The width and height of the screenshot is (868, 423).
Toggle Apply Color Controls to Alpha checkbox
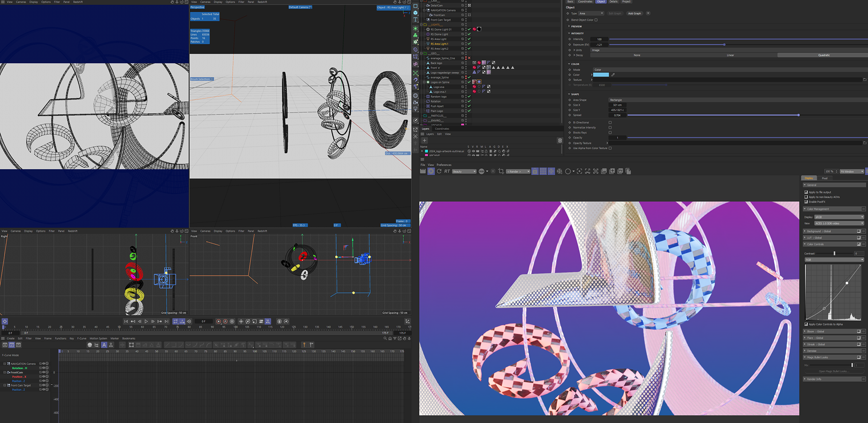coord(806,324)
